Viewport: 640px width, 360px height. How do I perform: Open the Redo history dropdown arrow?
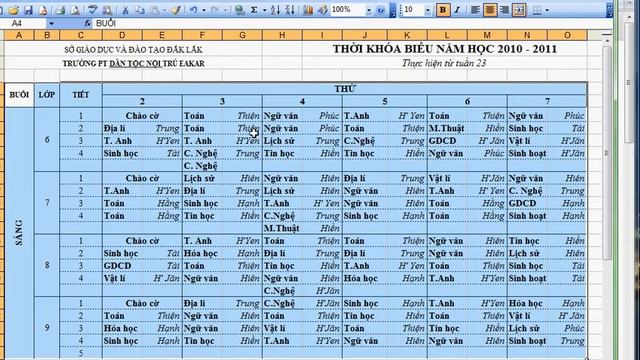pos(225,10)
